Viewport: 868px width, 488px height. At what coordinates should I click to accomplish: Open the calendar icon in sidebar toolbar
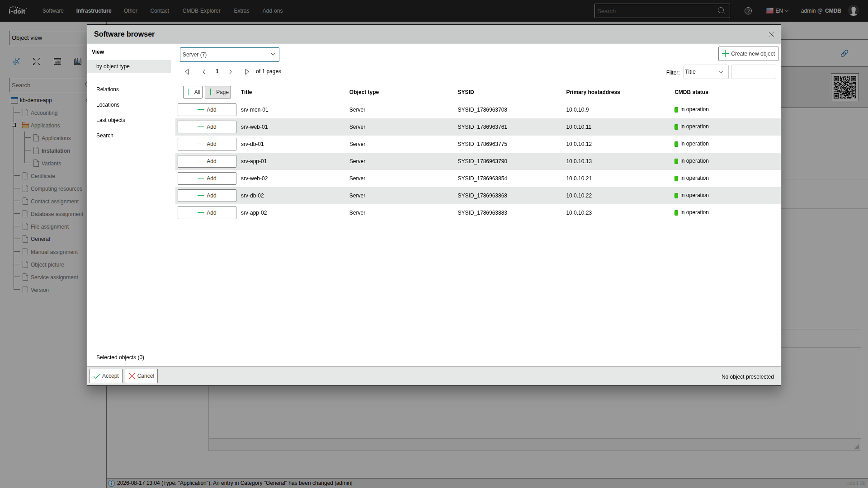pyautogui.click(x=57, y=61)
